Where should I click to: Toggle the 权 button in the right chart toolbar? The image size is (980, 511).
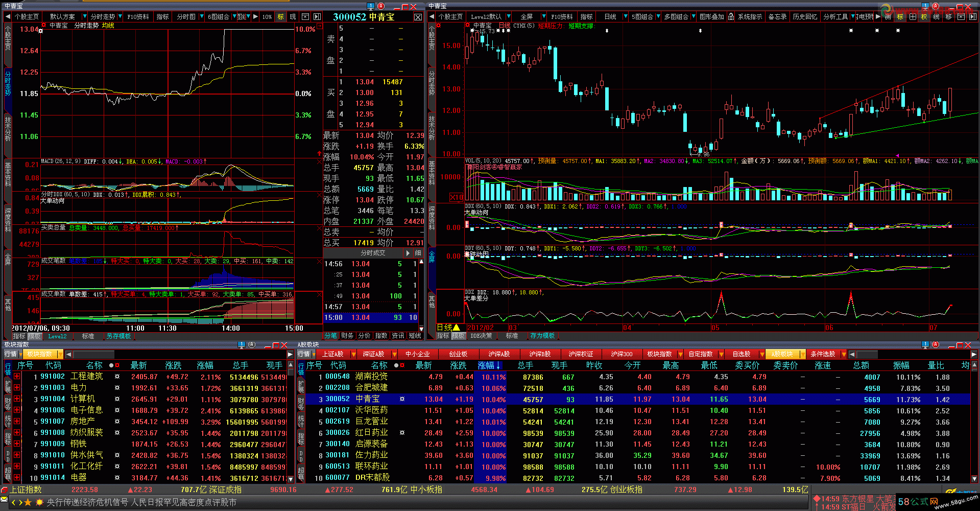(924, 16)
